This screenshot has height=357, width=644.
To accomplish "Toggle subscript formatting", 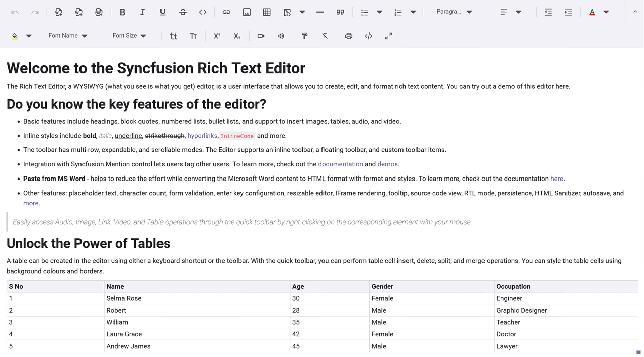I will click(237, 36).
